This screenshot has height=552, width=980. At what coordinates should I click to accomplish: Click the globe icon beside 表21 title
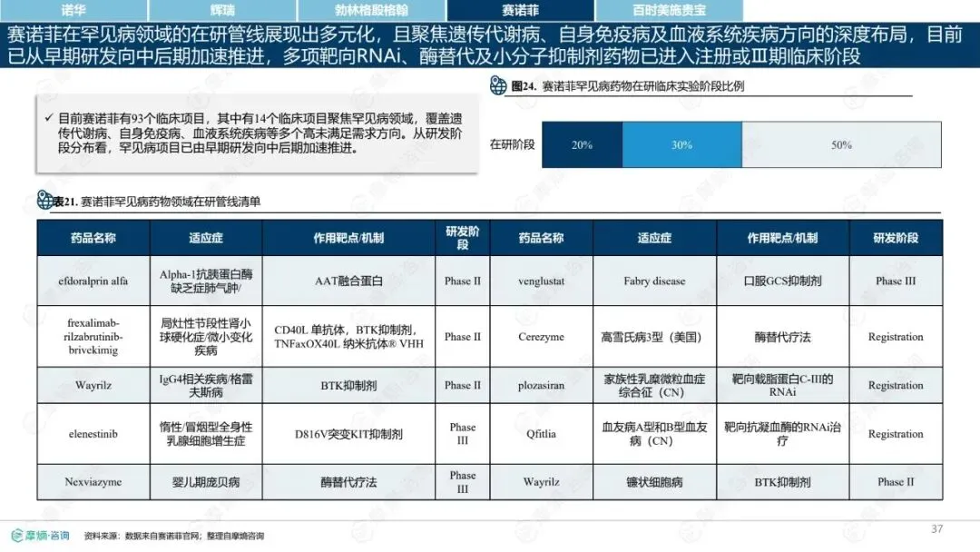(x=45, y=200)
